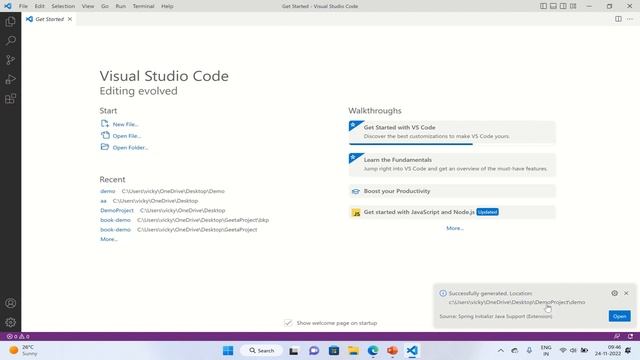Open the Go menu
This screenshot has width=640, height=360.
(105, 6)
